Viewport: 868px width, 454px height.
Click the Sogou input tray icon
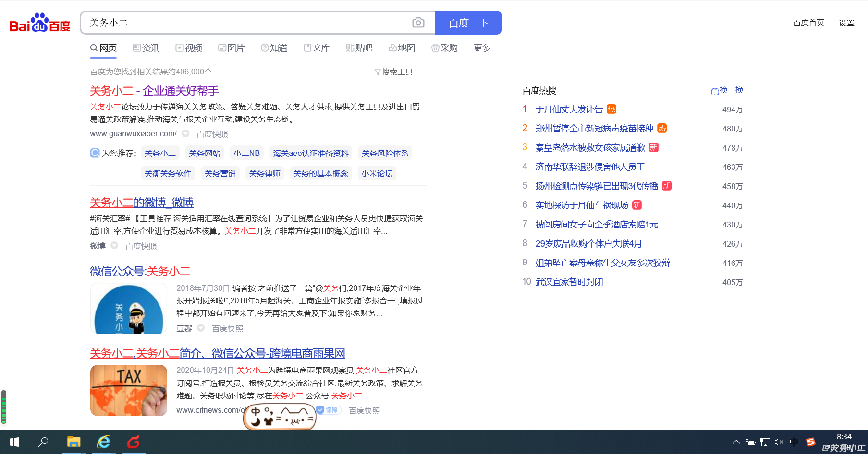click(x=811, y=442)
